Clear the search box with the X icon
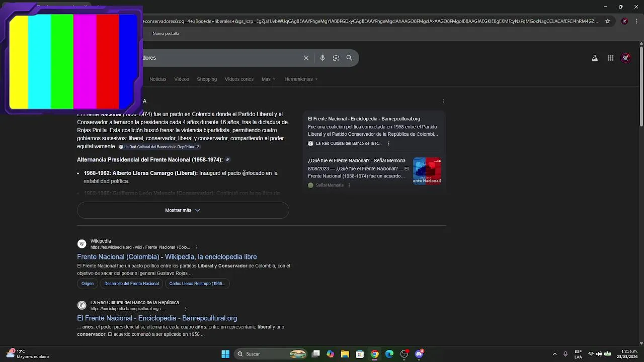 coord(306,58)
